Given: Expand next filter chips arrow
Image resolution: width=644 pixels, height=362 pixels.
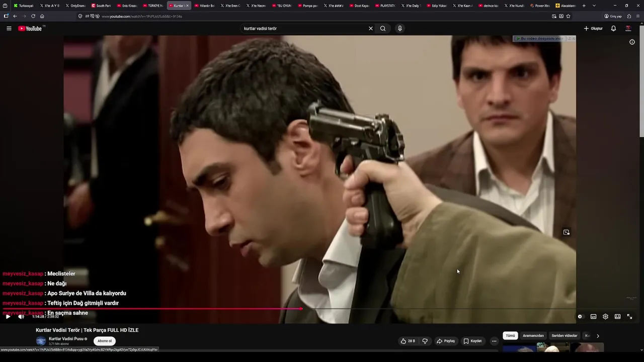Looking at the screenshot, I should [x=598, y=336].
